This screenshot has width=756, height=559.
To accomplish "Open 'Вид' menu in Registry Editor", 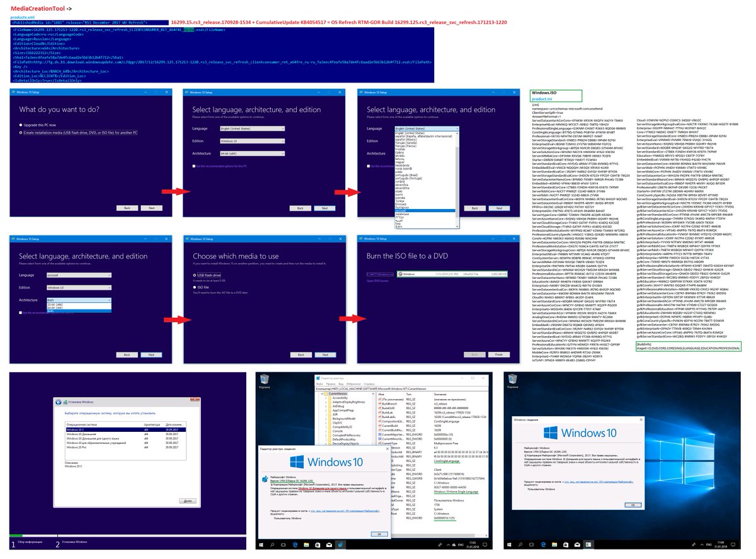I will 341,384.
